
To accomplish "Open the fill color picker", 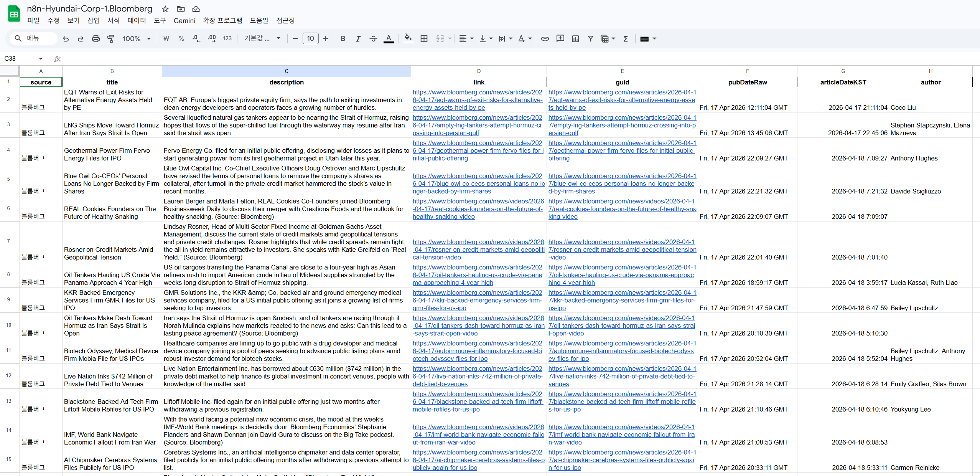I will [x=408, y=38].
